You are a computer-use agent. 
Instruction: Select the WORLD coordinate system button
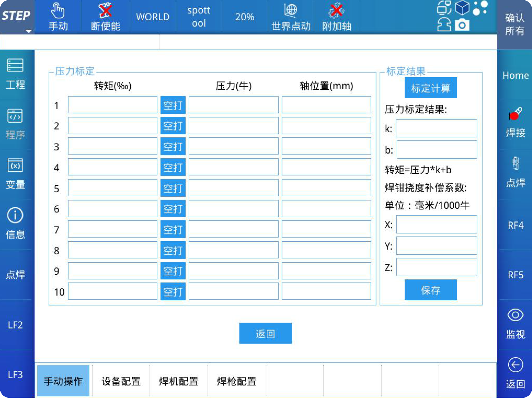click(x=153, y=17)
